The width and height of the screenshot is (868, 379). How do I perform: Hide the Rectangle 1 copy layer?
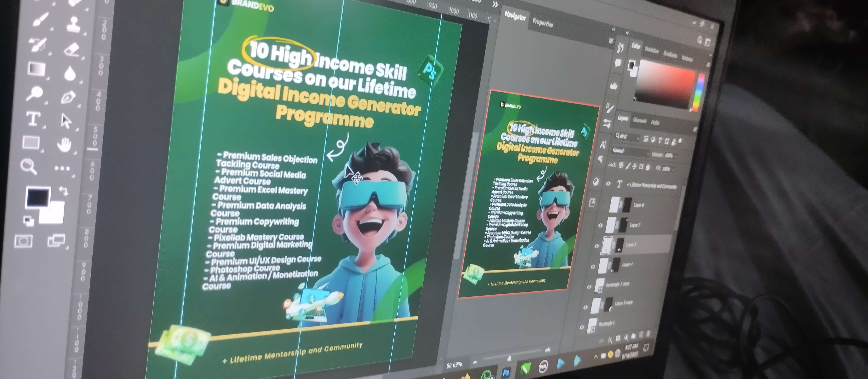pos(589,287)
